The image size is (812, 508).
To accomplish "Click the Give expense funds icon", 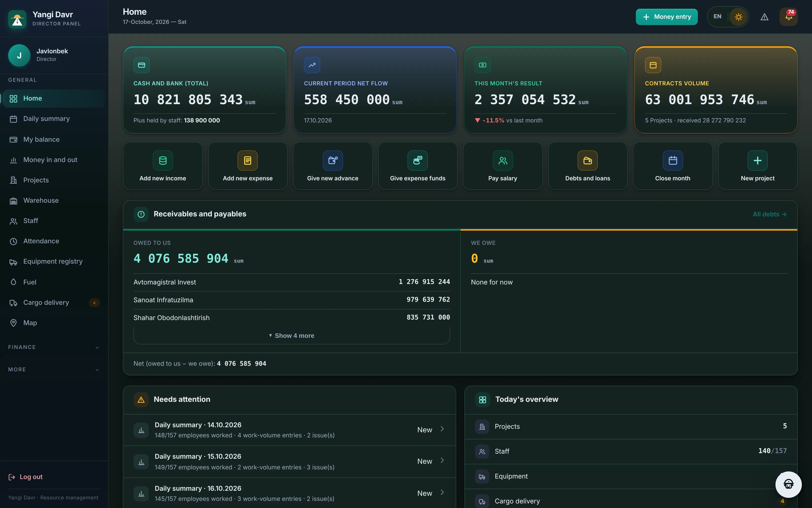I will coord(418,161).
